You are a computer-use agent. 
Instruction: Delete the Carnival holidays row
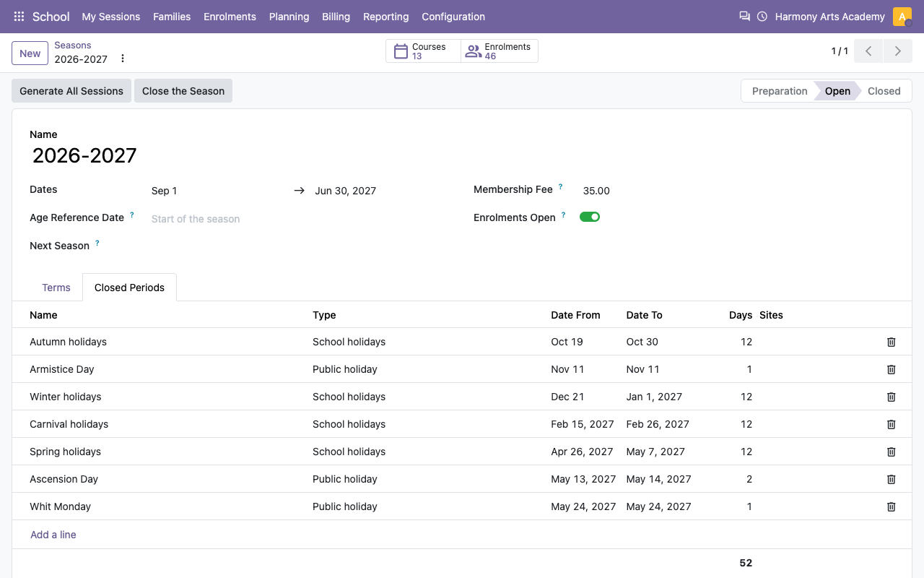[x=892, y=424]
